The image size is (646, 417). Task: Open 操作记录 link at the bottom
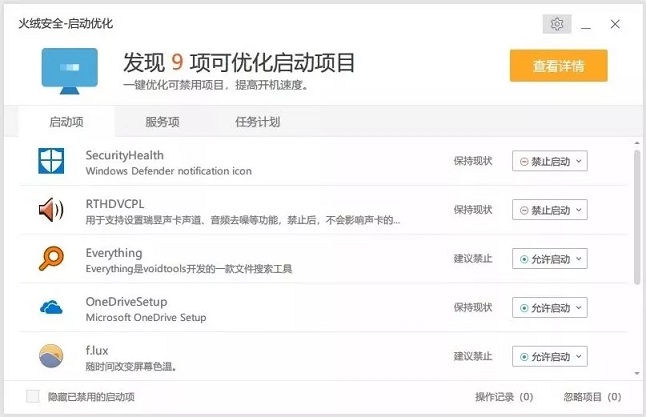tap(504, 396)
